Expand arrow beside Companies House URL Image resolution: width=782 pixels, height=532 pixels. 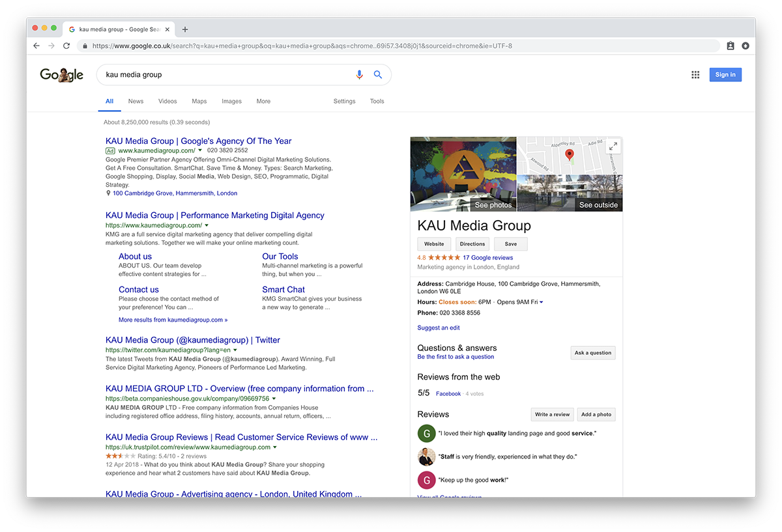click(274, 399)
